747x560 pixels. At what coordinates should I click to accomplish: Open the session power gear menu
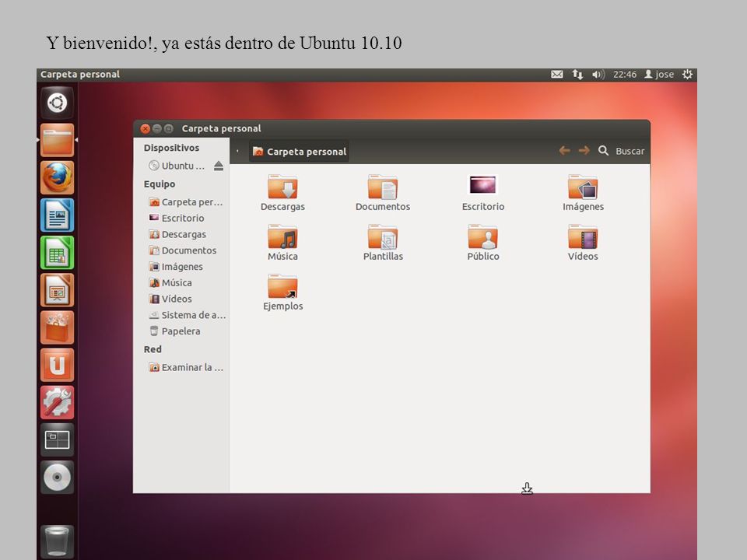pos(687,75)
